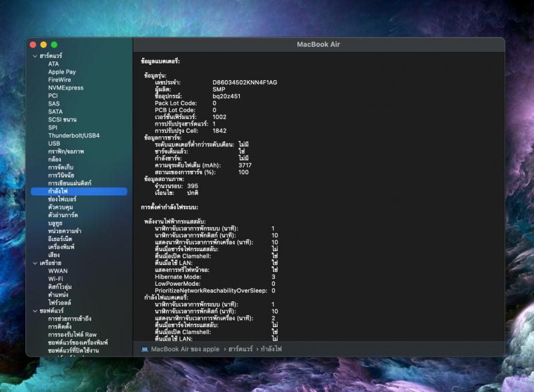Select PCI in the sidebar

[x=53, y=95]
